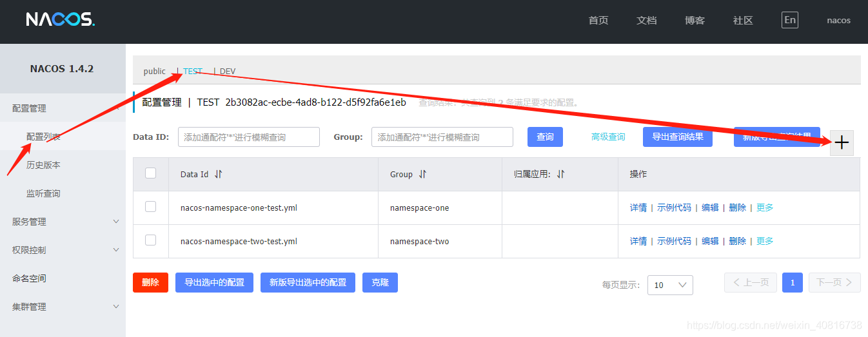Click the 查询 search button

(x=545, y=137)
